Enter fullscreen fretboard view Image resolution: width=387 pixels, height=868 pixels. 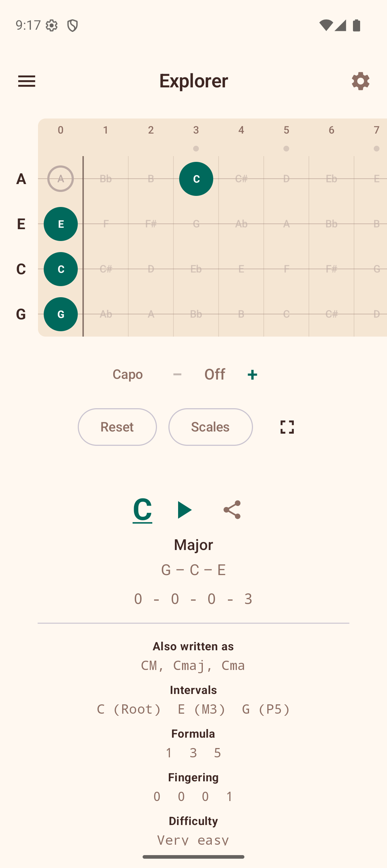(x=286, y=427)
